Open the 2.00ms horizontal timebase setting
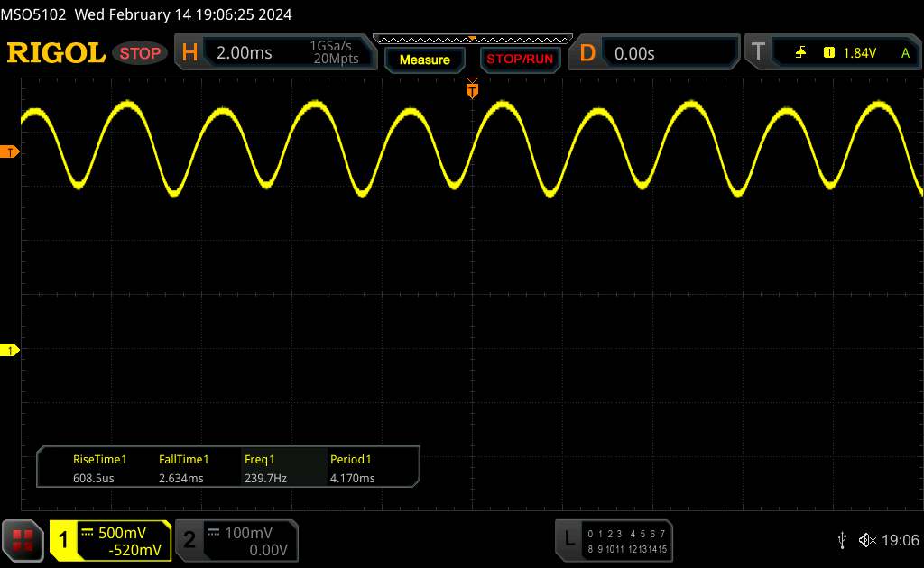 click(245, 53)
